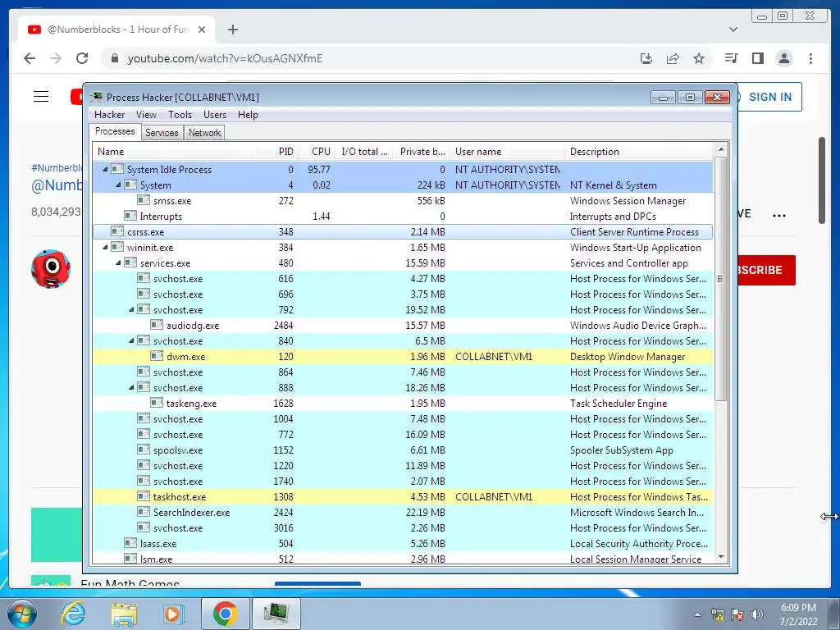Select the lsass.exe process row
Image resolution: width=840 pixels, height=630 pixels.
pos(403,543)
